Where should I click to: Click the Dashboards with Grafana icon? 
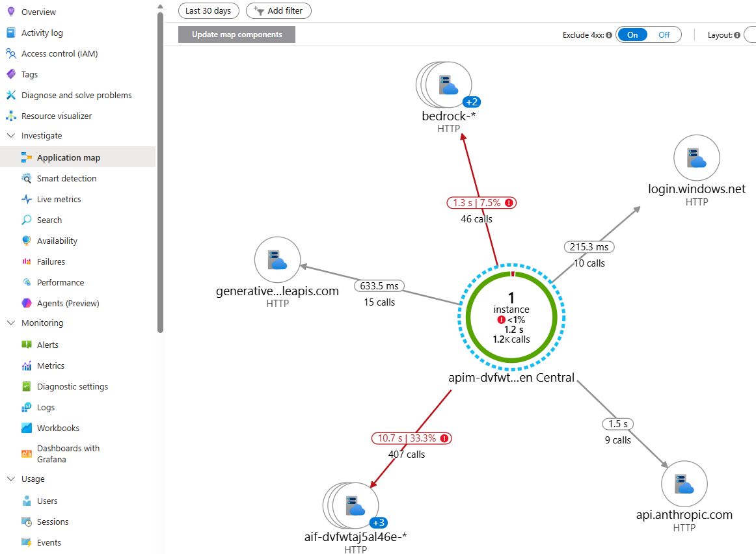[27, 453]
